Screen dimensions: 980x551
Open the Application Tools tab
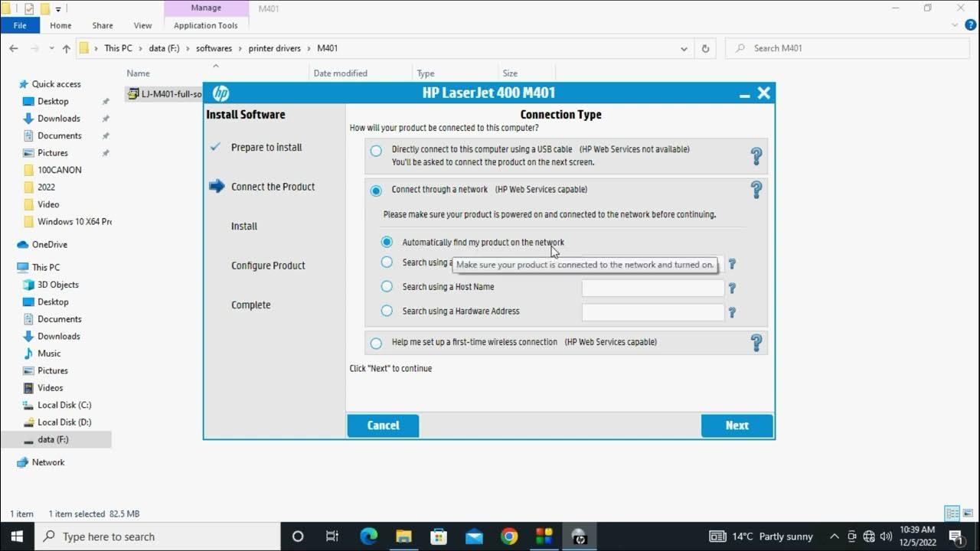click(206, 25)
